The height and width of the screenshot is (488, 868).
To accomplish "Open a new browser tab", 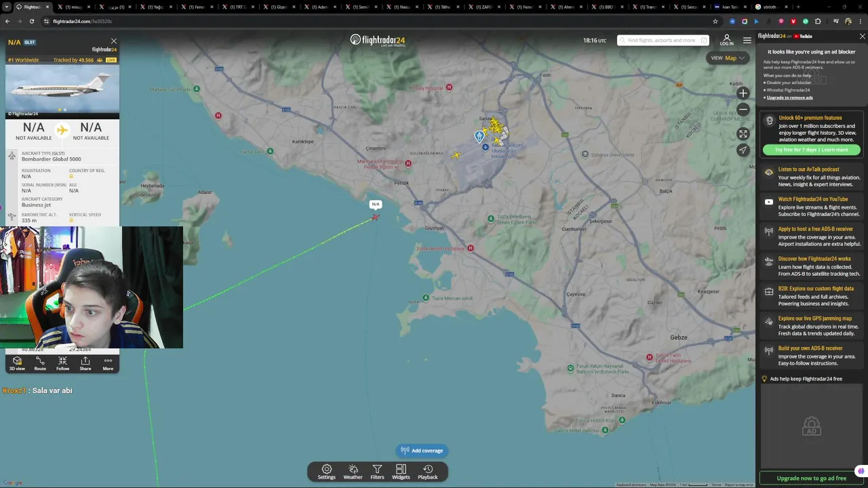I will tap(798, 7).
